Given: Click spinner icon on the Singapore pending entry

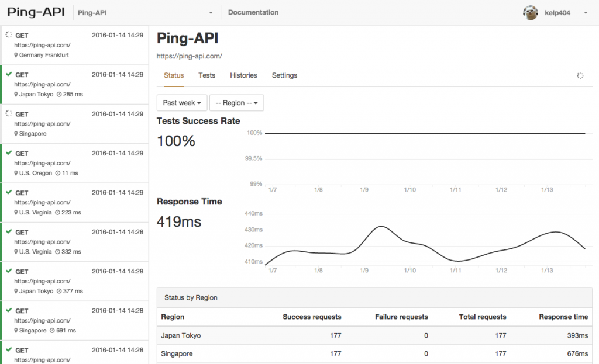Looking at the screenshot, I should click(x=9, y=113).
